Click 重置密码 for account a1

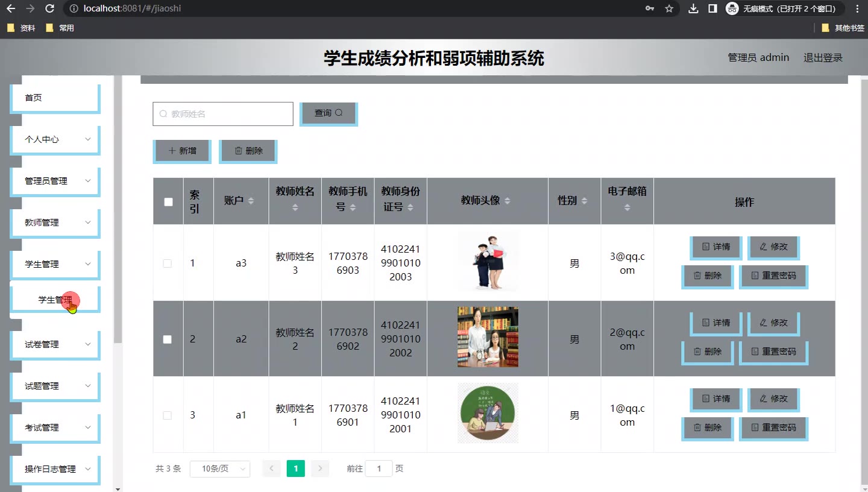[x=773, y=428]
